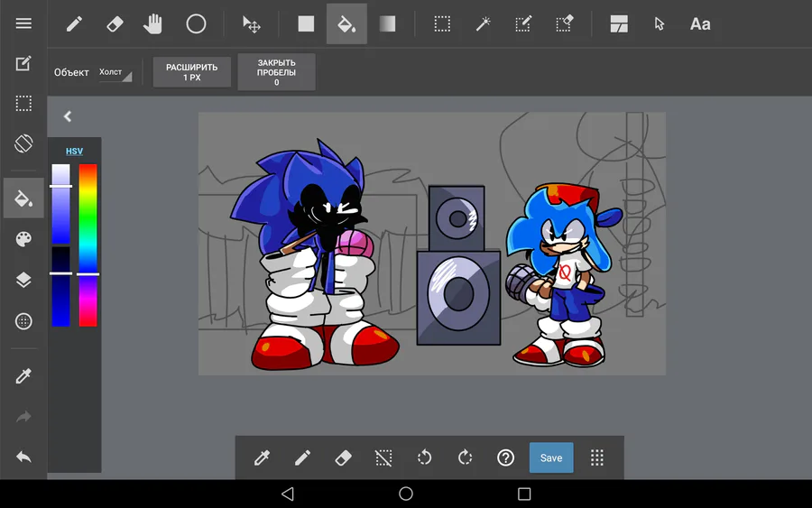This screenshot has width=812, height=508.
Task: Select the Operation cursor tool
Action: click(660, 23)
